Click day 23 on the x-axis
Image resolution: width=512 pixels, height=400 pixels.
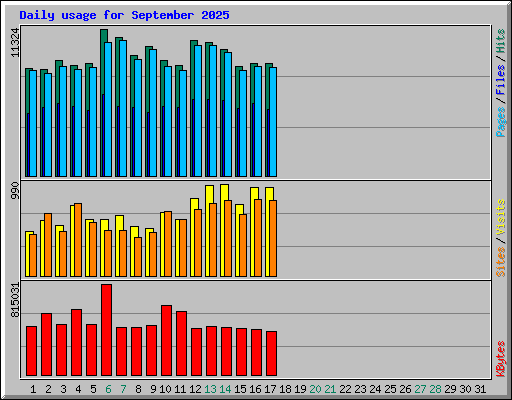click(360, 389)
